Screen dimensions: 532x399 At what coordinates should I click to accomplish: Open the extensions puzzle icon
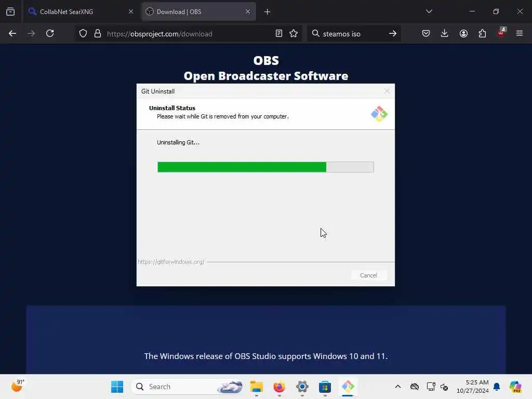(482, 33)
